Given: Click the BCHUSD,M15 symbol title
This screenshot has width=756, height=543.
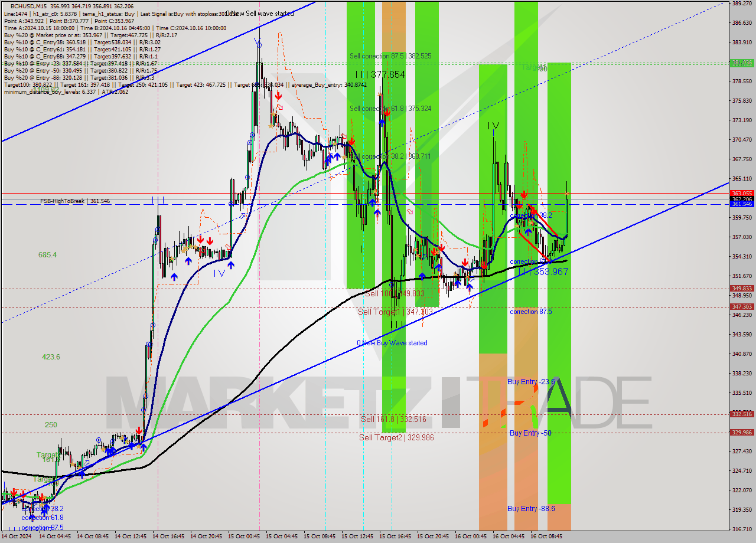Looking at the screenshot, I should [x=27, y=6].
